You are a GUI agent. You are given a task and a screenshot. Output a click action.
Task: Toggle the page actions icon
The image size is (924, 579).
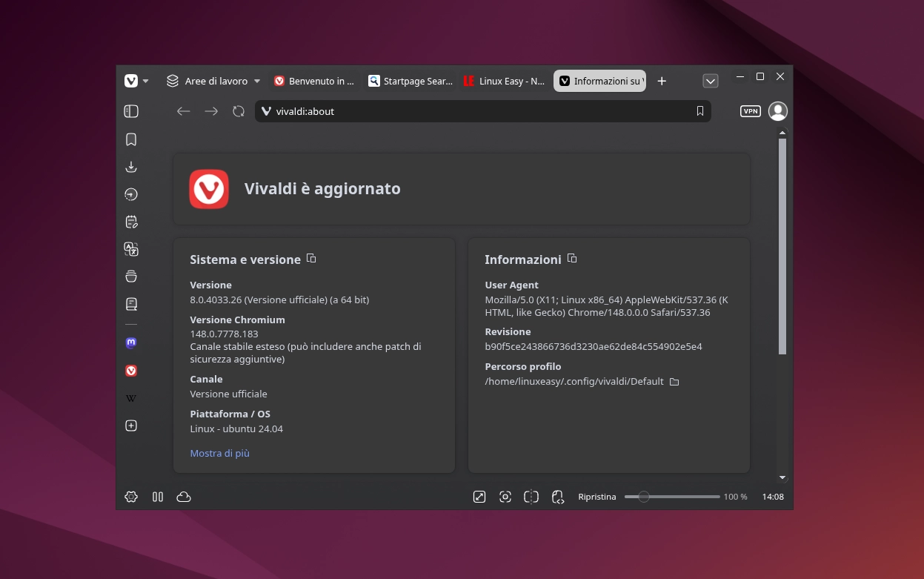click(x=558, y=497)
